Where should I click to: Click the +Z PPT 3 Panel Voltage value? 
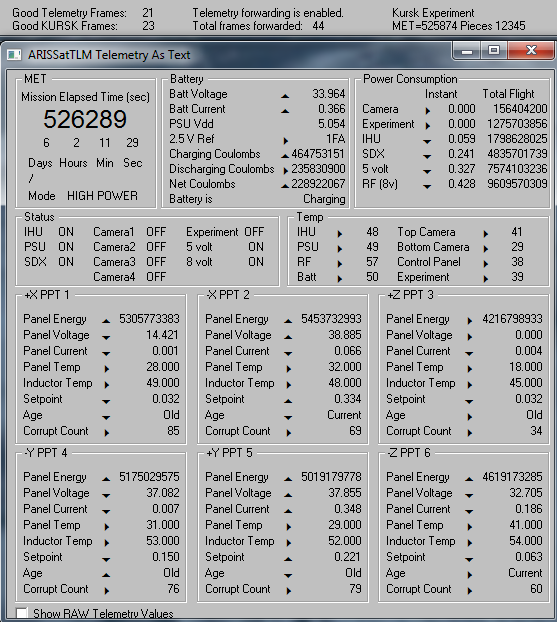(528, 335)
